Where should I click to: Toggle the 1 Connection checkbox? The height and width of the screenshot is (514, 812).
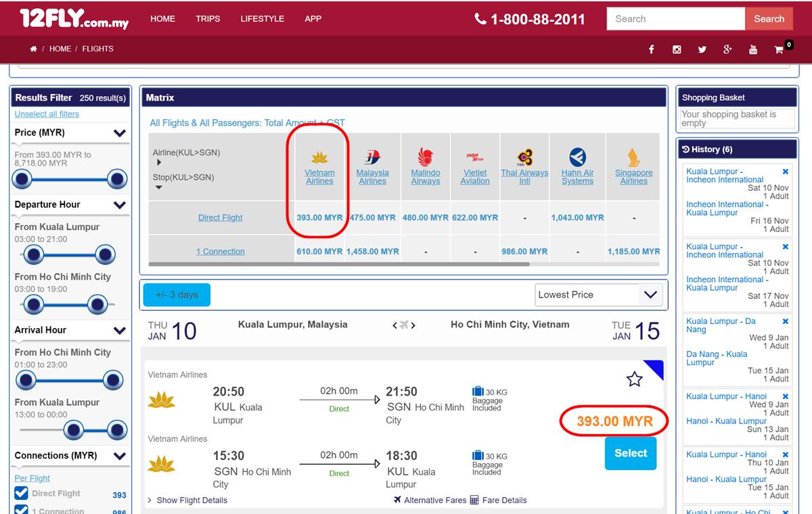tap(21, 510)
